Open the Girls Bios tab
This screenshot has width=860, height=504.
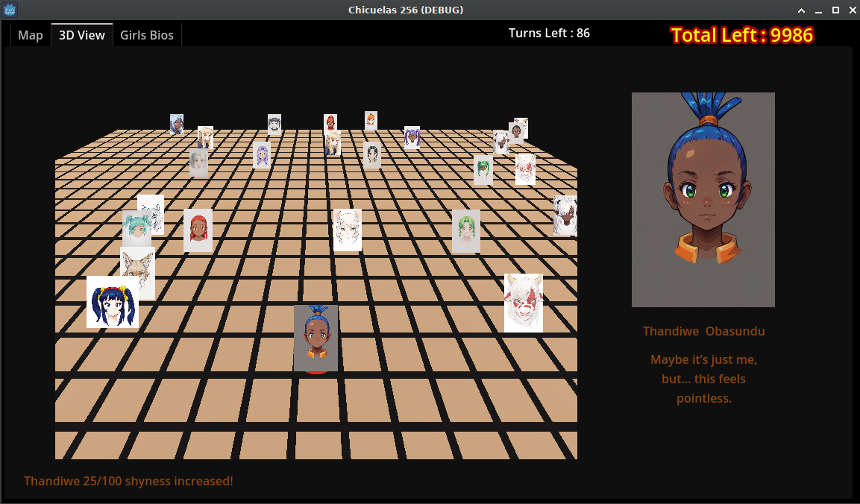[x=147, y=35]
